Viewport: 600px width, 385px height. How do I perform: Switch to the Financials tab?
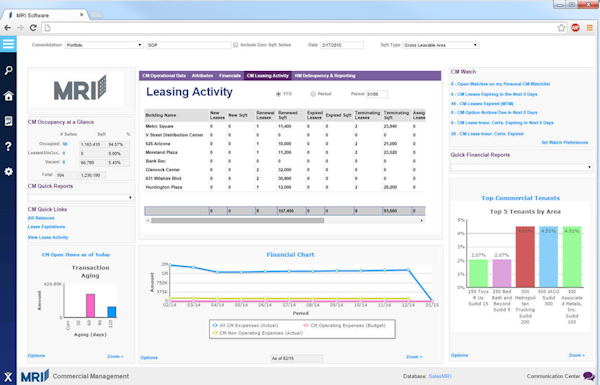tap(230, 76)
